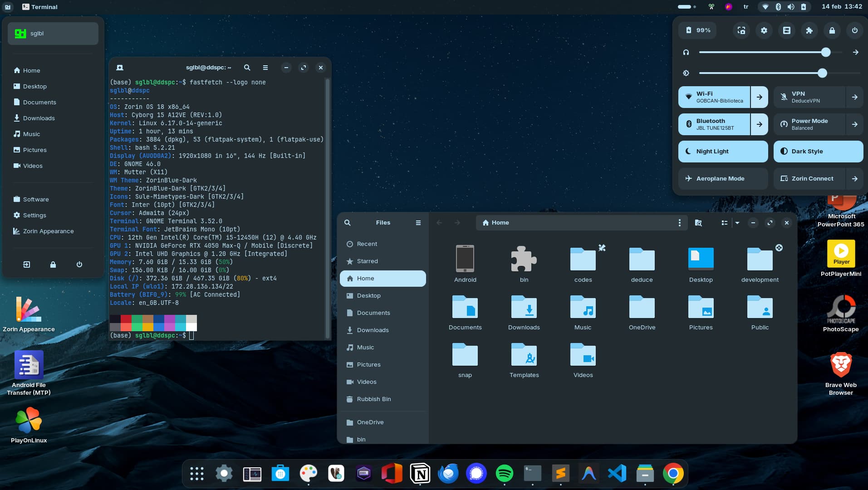Open Software from the Zorin menu
Screen dimensions: 868x490
point(36,200)
